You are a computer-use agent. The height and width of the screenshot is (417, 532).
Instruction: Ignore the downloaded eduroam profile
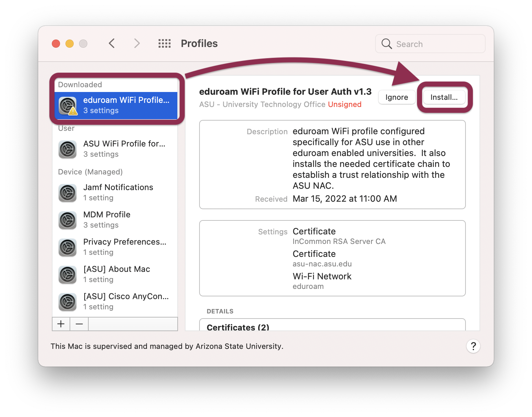(x=397, y=97)
